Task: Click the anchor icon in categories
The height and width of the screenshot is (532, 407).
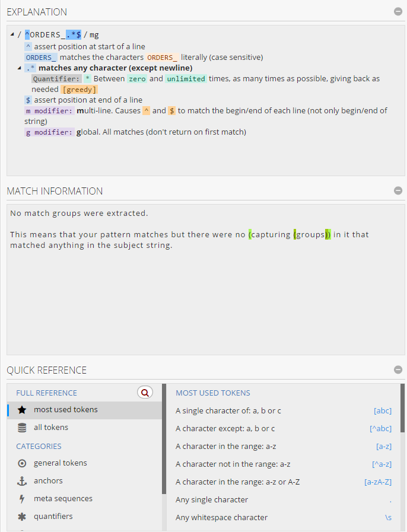Action: coord(22,481)
